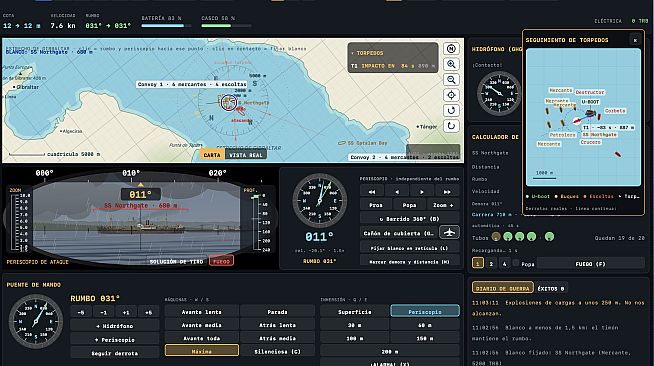Screen dimensions: 654x366
Task: Rotate periscope one step right
Action: [422, 192]
